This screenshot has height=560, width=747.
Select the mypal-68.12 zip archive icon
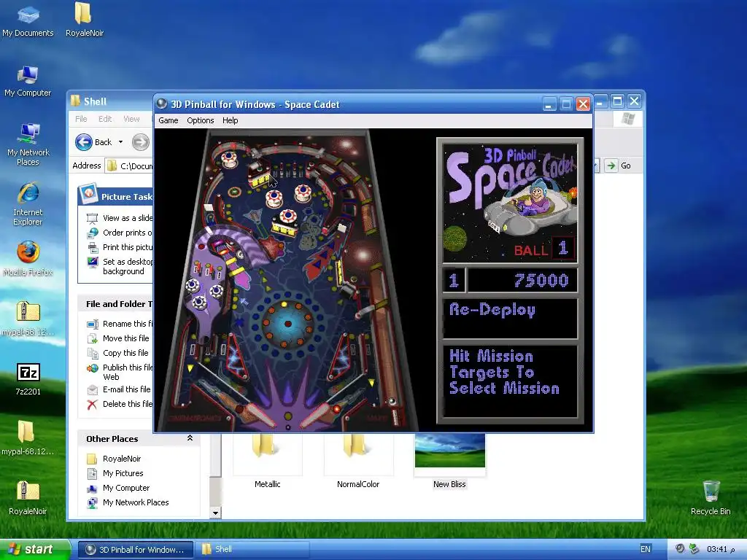pos(28,318)
